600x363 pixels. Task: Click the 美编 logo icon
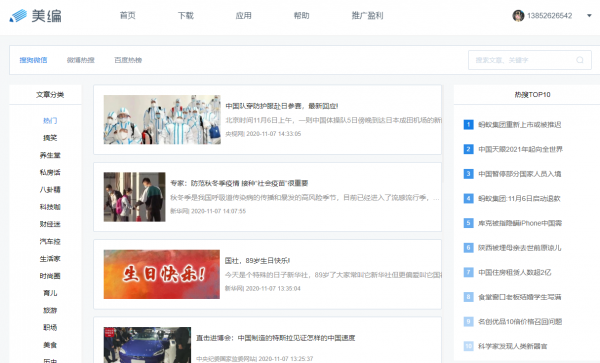[18, 16]
